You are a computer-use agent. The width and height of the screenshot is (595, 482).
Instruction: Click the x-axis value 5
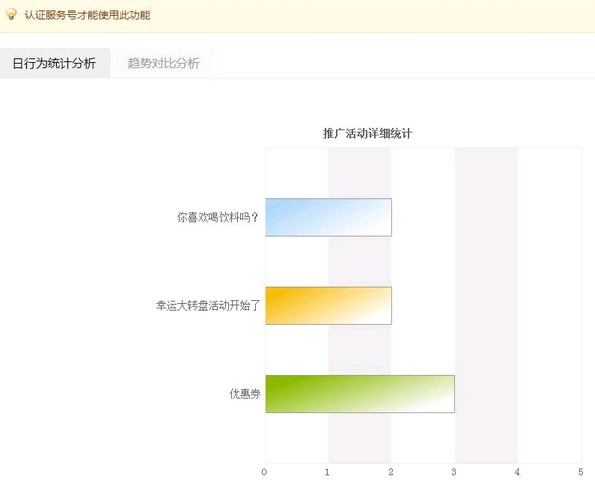click(581, 472)
